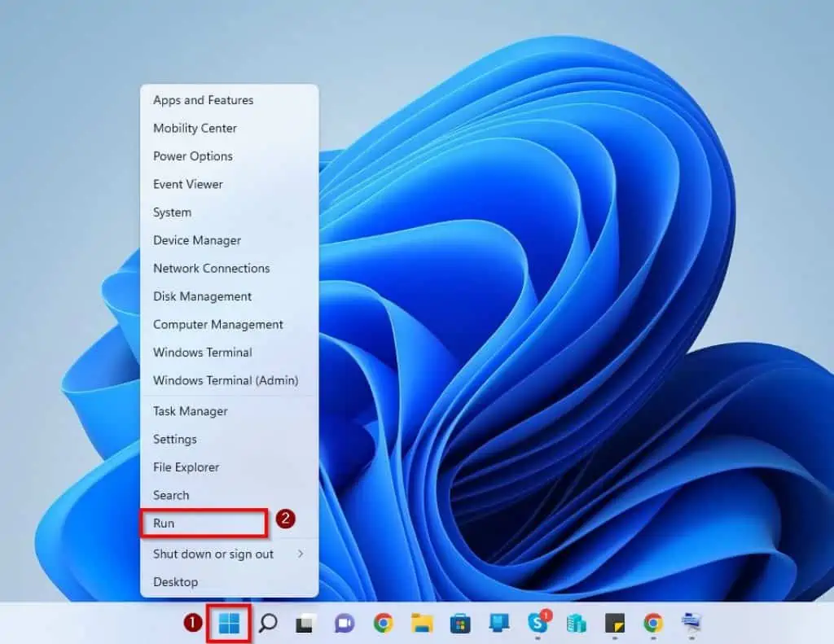Click Network Connections in the menu
The image size is (834, 644).
pos(211,268)
